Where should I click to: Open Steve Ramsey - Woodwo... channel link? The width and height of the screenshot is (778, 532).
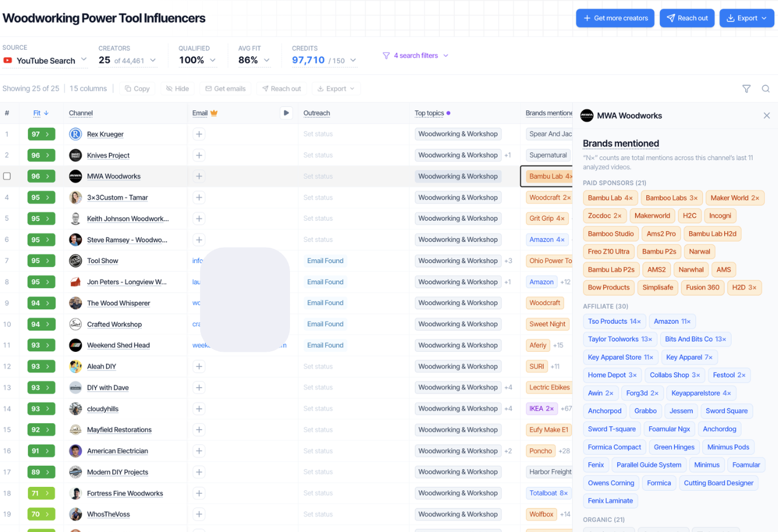(x=127, y=240)
